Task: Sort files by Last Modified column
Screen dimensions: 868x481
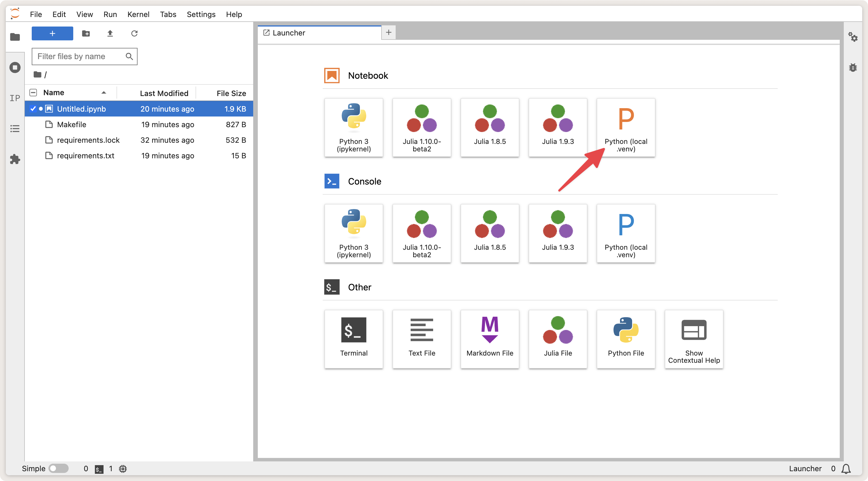Action: [x=164, y=93]
